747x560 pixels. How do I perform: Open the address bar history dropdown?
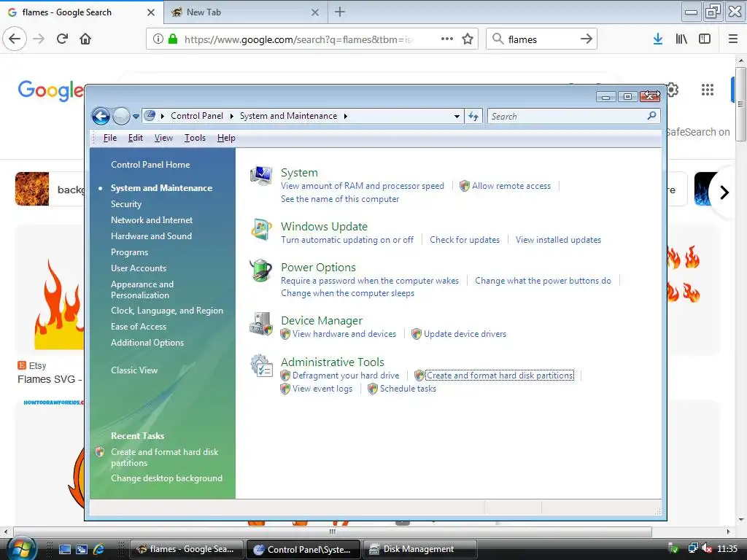[457, 116]
